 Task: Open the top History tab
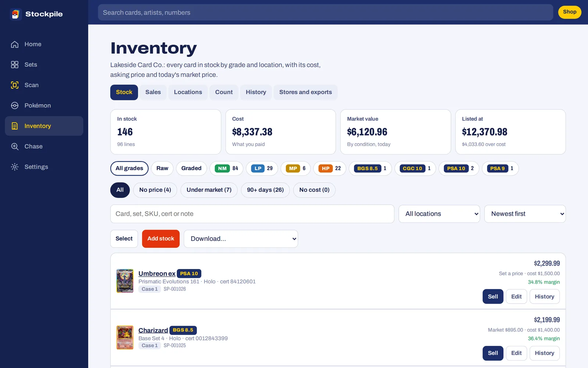pos(256,92)
